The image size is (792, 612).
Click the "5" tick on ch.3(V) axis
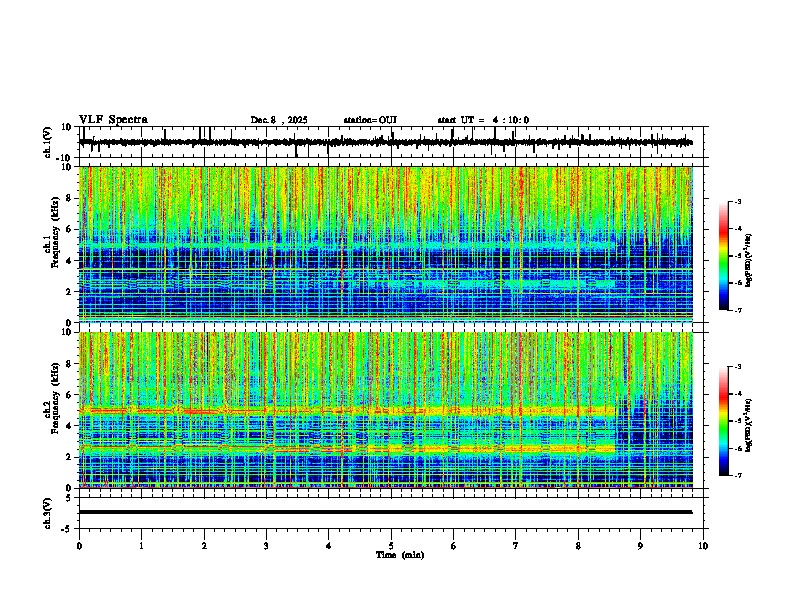(x=70, y=497)
